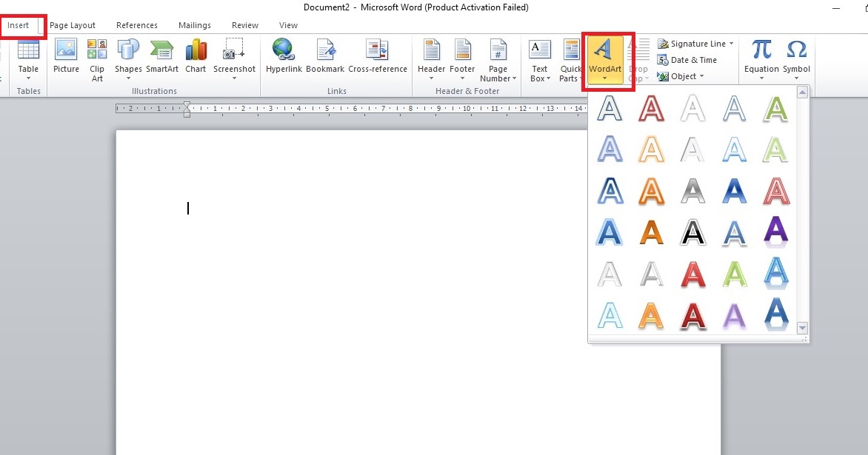Click the Equation pi icon
The image size is (868, 455).
click(x=761, y=50)
